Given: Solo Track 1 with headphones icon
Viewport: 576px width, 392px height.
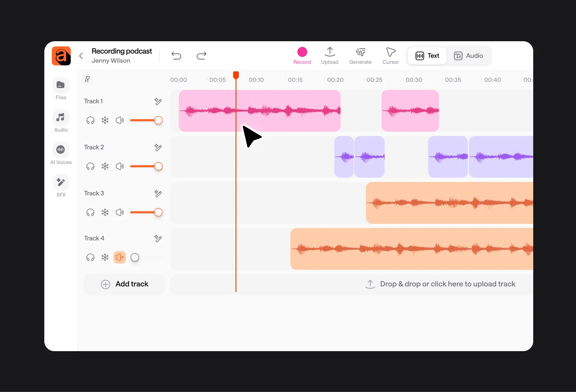Looking at the screenshot, I should 91,121.
